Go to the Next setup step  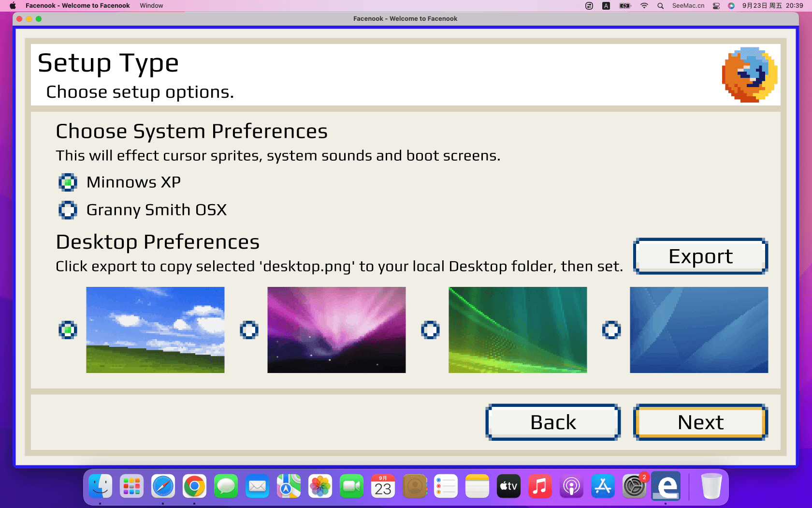[700, 422]
